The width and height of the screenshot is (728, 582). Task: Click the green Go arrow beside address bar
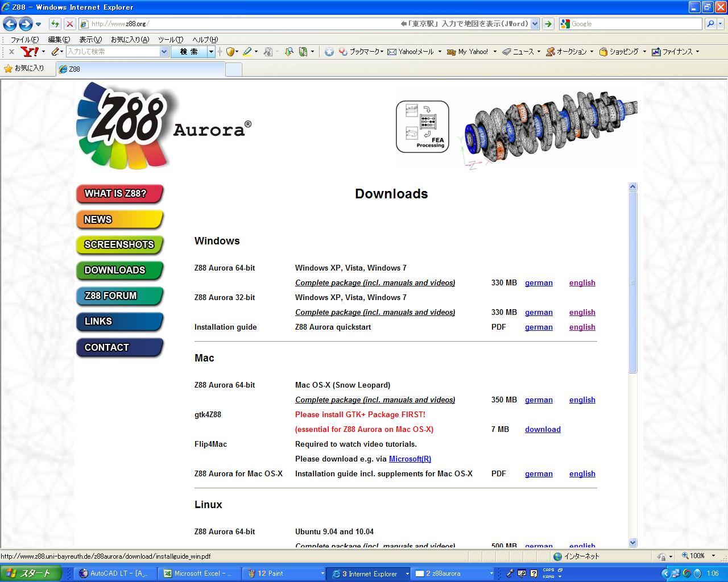click(548, 24)
